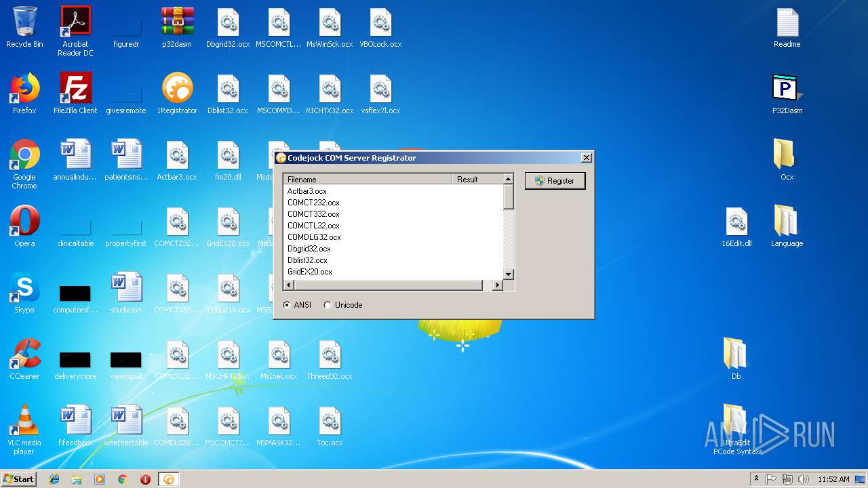Open the Ocx folder icon

tap(787, 161)
